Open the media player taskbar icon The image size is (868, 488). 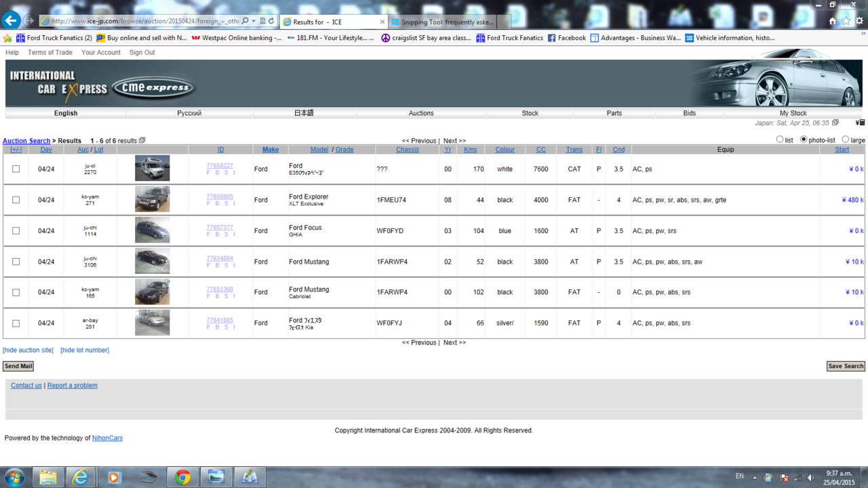click(114, 477)
